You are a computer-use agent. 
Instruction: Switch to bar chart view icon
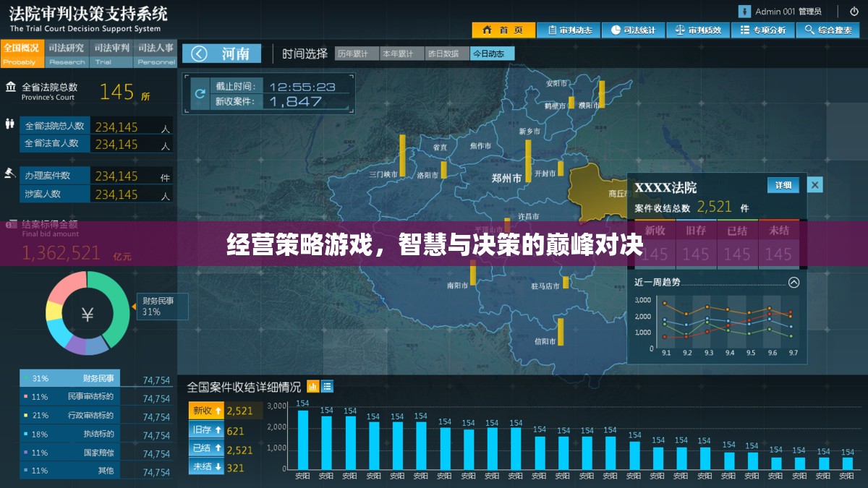(313, 386)
